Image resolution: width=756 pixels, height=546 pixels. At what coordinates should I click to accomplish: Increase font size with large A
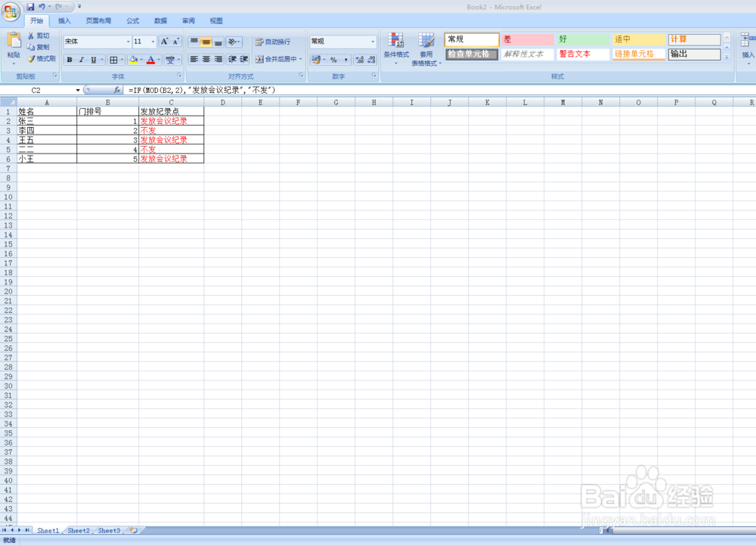tap(164, 42)
